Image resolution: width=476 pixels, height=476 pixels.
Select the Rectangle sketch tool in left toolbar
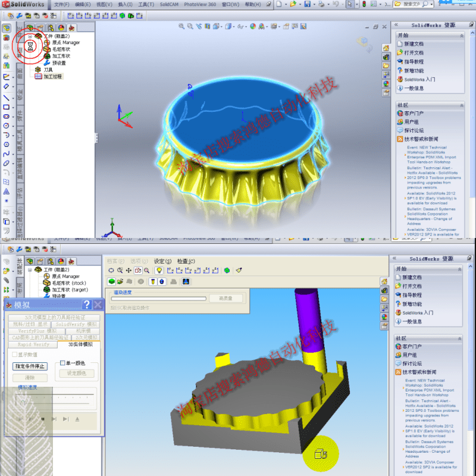[x=6, y=107]
